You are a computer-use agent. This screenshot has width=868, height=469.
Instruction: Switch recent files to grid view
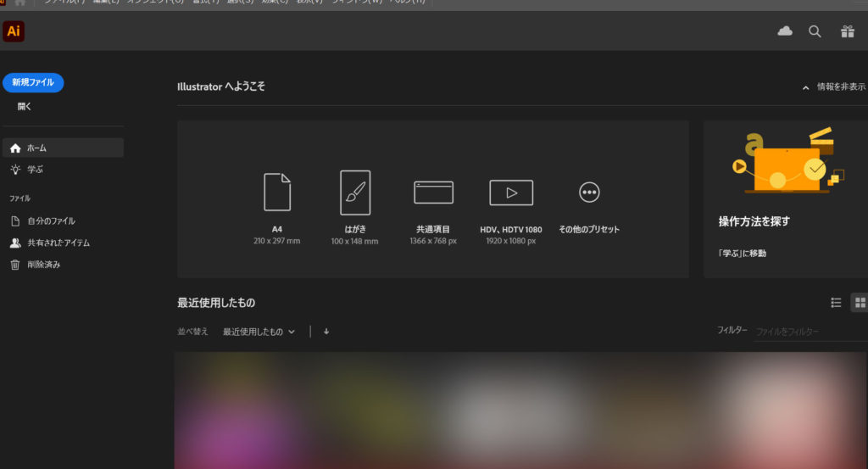pos(860,303)
